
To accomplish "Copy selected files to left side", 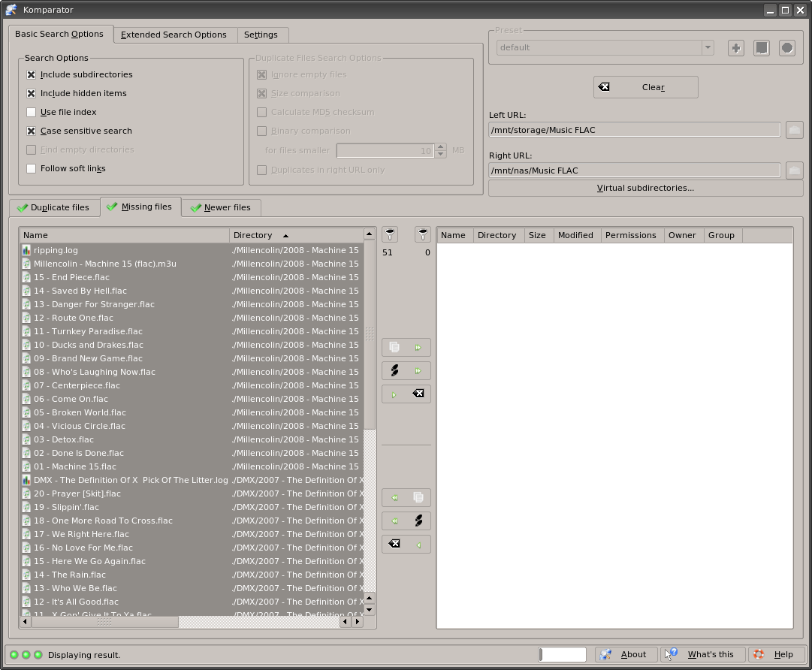I will [x=406, y=497].
